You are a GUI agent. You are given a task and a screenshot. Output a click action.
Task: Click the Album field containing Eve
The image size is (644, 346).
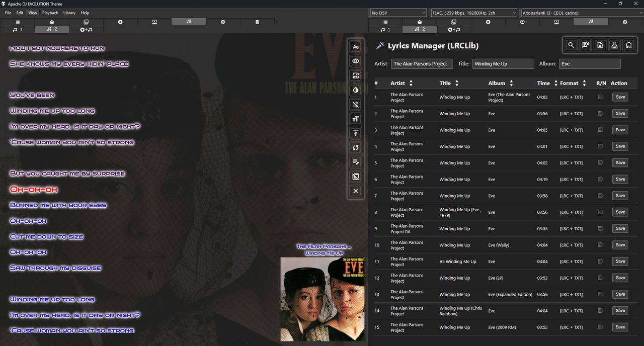[x=590, y=64]
